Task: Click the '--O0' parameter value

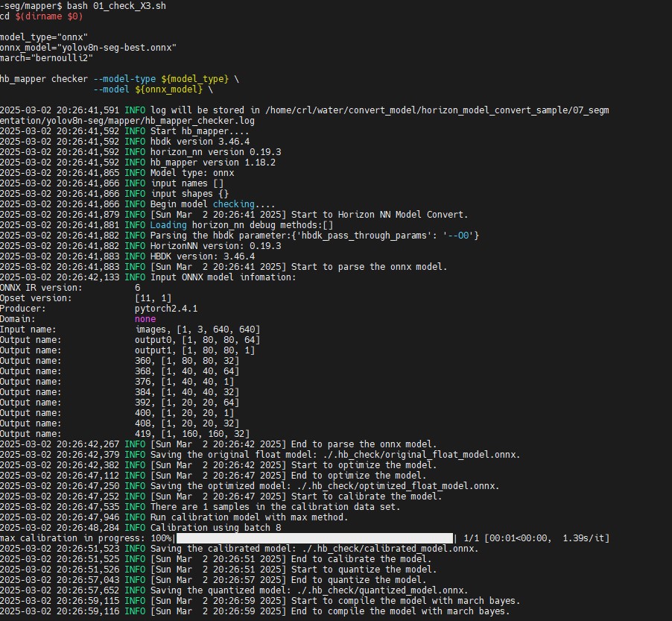Action: [x=462, y=235]
